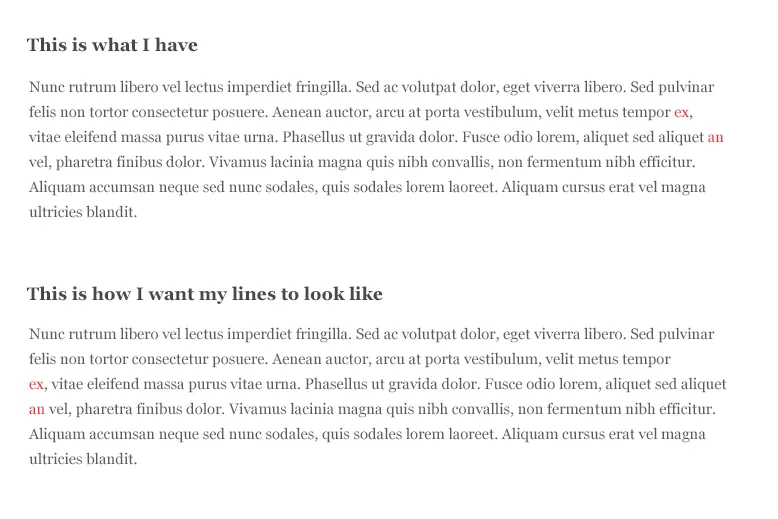Click the "This is how I want" heading
This screenshot has height=519, width=778.
coord(204,294)
